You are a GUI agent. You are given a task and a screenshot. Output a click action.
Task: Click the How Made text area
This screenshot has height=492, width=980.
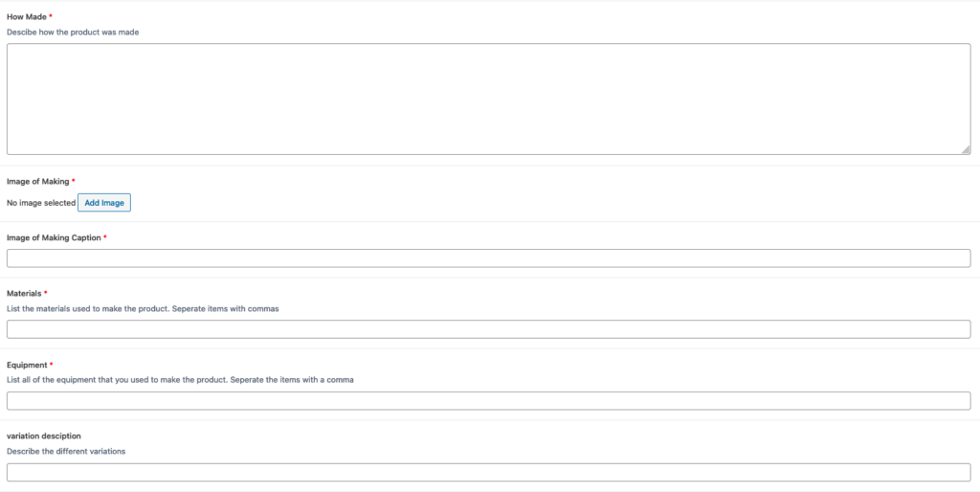pos(488,99)
